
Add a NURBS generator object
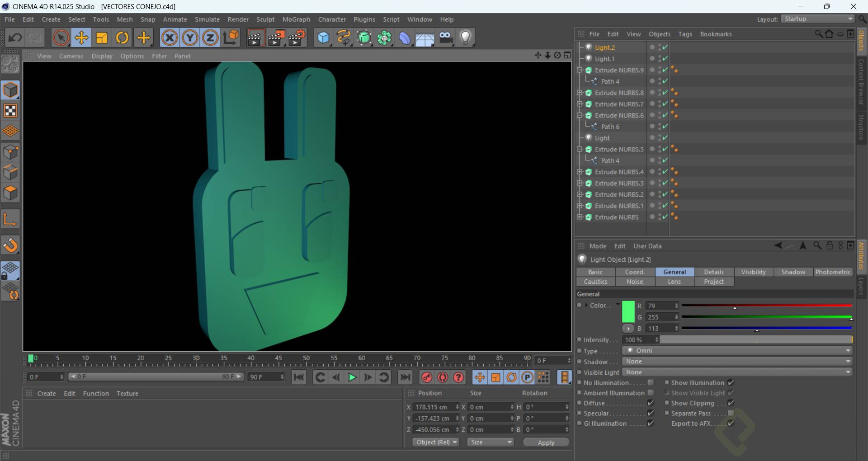[364, 38]
